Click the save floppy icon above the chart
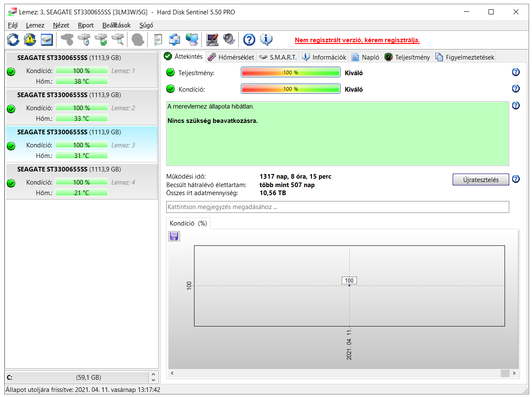Screen dimensions: 532x397 click(x=174, y=237)
